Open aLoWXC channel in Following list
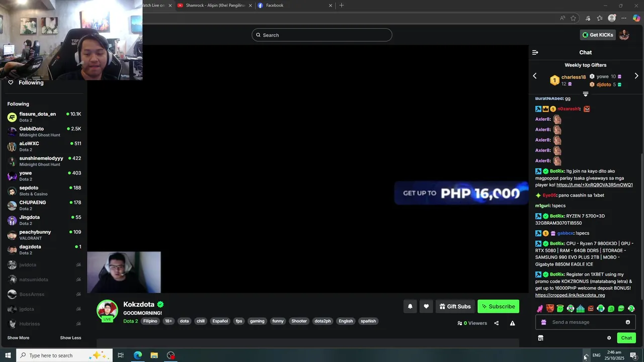 (44, 146)
